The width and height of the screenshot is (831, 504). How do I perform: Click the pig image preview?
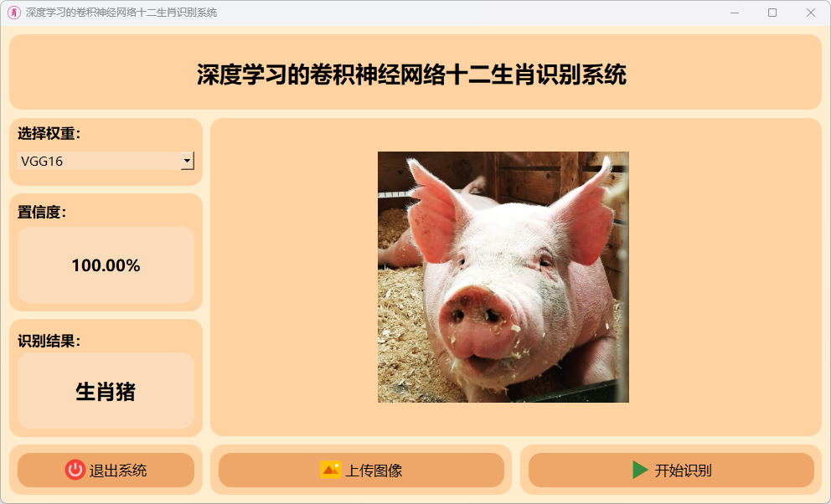[503, 277]
